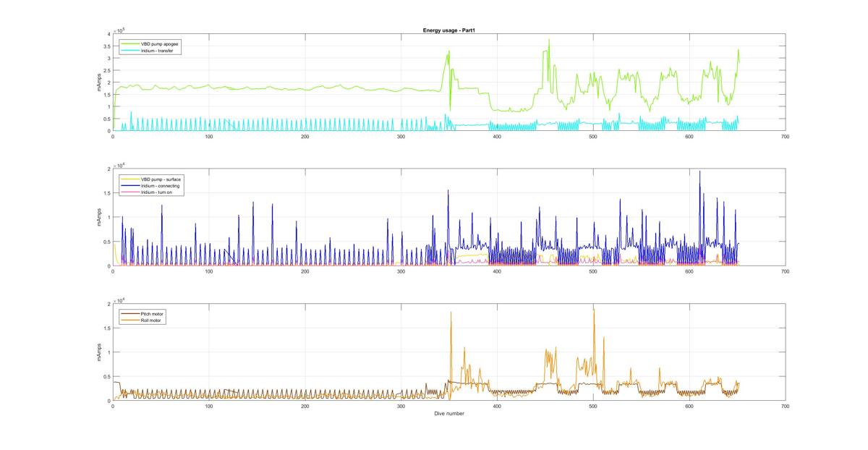Click x-axis tick '700' under the top plot

click(x=786, y=136)
